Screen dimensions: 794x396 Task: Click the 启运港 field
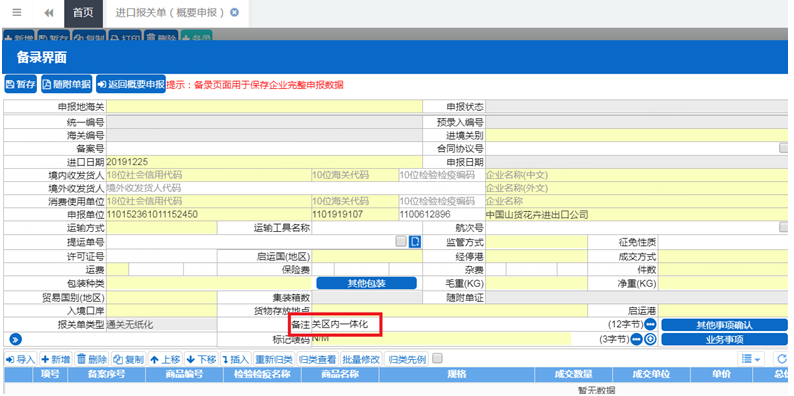(x=724, y=310)
